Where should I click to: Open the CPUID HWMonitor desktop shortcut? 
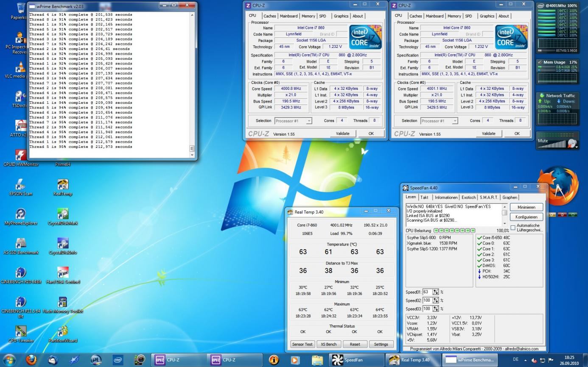coord(20,157)
